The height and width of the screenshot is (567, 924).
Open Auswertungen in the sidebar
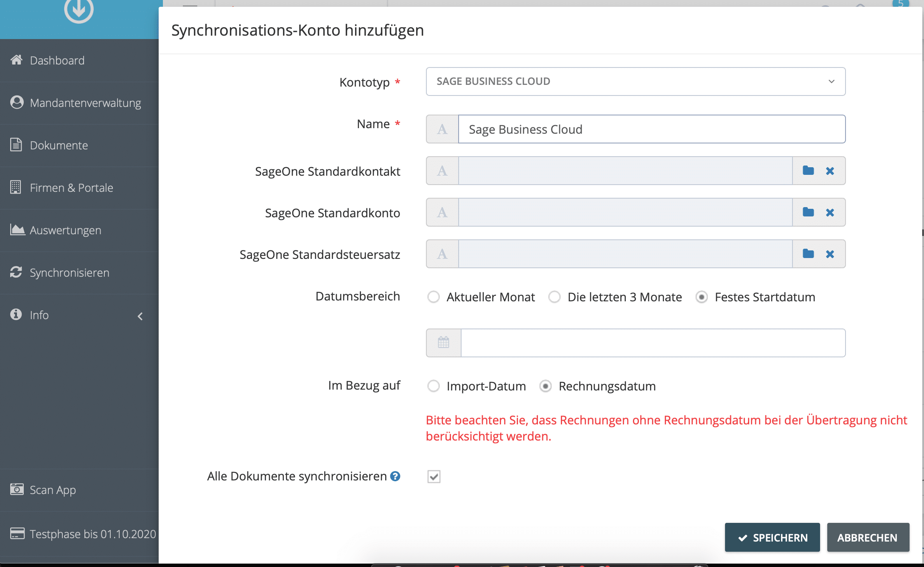tap(79, 230)
